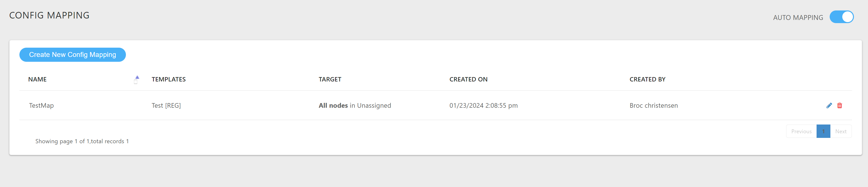Click the CREATED BY column header

click(647, 79)
